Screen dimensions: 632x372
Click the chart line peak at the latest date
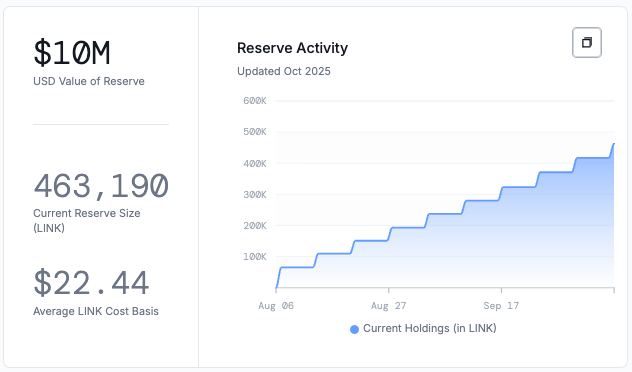tap(613, 144)
